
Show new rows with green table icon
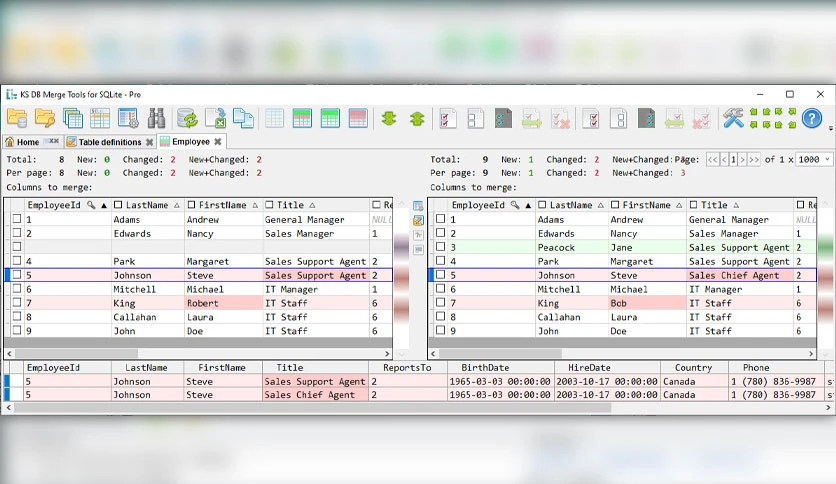coord(330,118)
